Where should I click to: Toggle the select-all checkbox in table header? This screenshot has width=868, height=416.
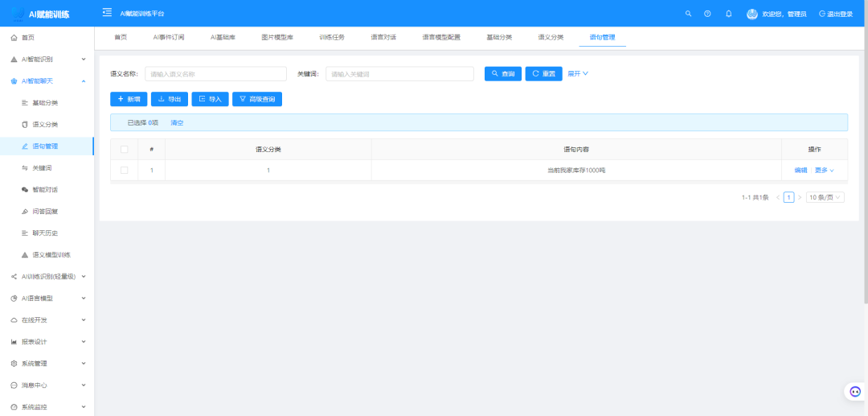pyautogui.click(x=124, y=149)
